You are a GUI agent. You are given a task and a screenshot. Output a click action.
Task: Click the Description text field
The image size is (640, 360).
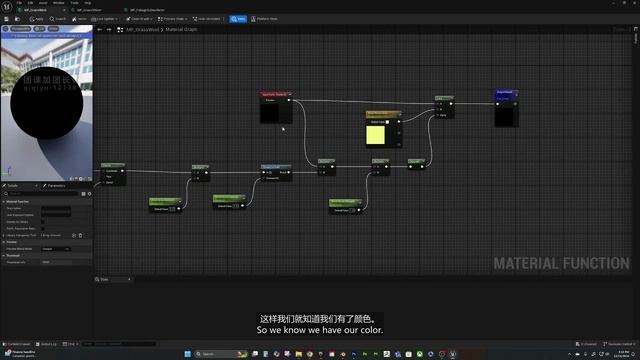pyautogui.click(x=56, y=208)
